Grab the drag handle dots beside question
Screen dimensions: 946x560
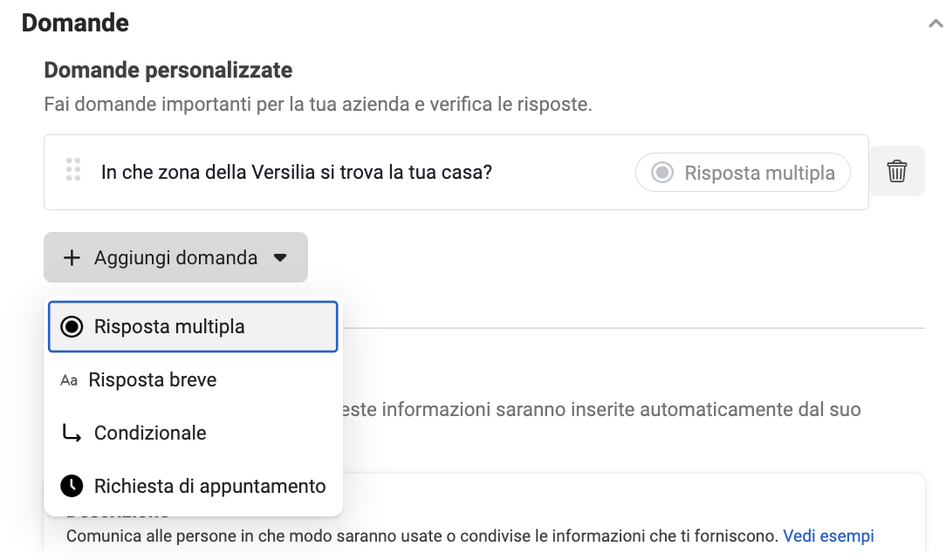tap(73, 169)
